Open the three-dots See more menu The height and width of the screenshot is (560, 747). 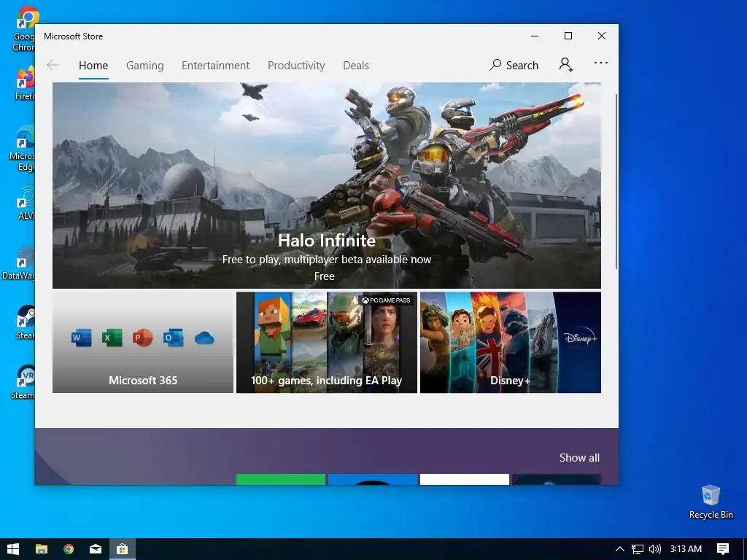(601, 63)
